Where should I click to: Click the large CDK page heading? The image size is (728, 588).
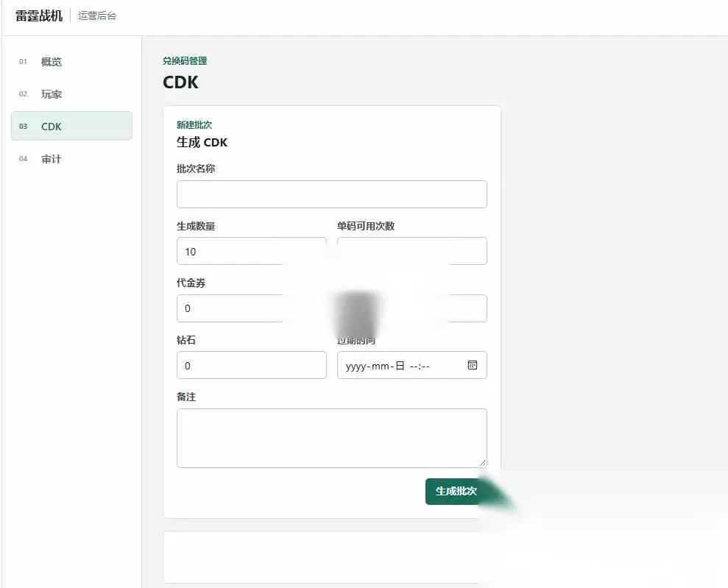coord(180,82)
